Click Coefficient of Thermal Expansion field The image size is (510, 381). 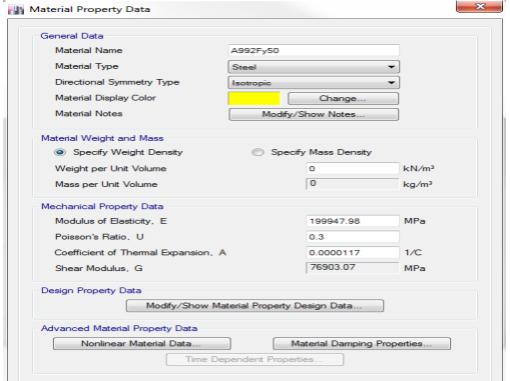click(x=353, y=253)
